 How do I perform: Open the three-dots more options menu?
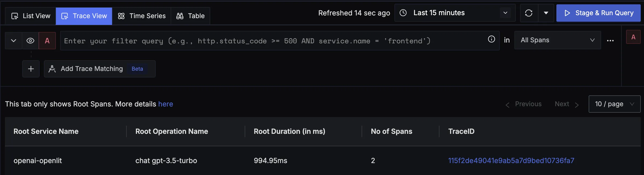point(610,41)
